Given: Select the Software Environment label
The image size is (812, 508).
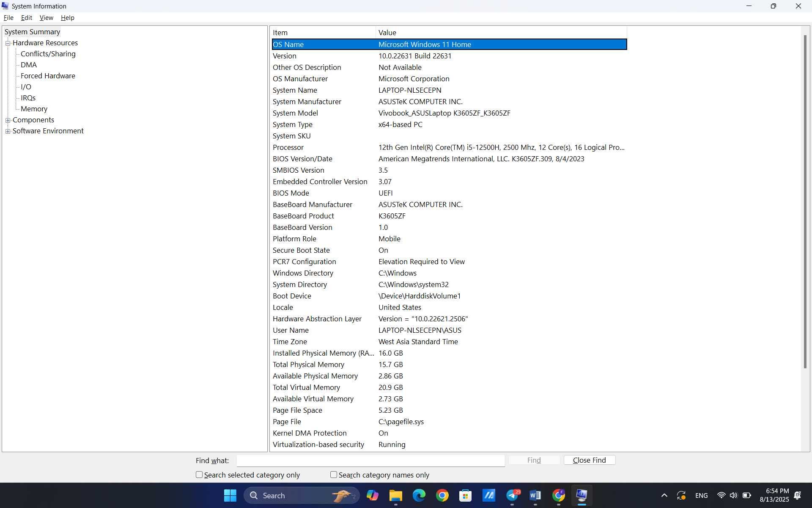Looking at the screenshot, I should (48, 131).
